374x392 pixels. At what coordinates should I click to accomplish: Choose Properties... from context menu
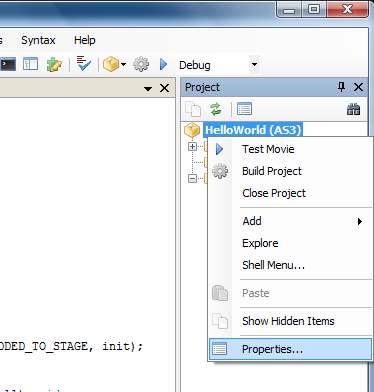[x=290, y=349]
